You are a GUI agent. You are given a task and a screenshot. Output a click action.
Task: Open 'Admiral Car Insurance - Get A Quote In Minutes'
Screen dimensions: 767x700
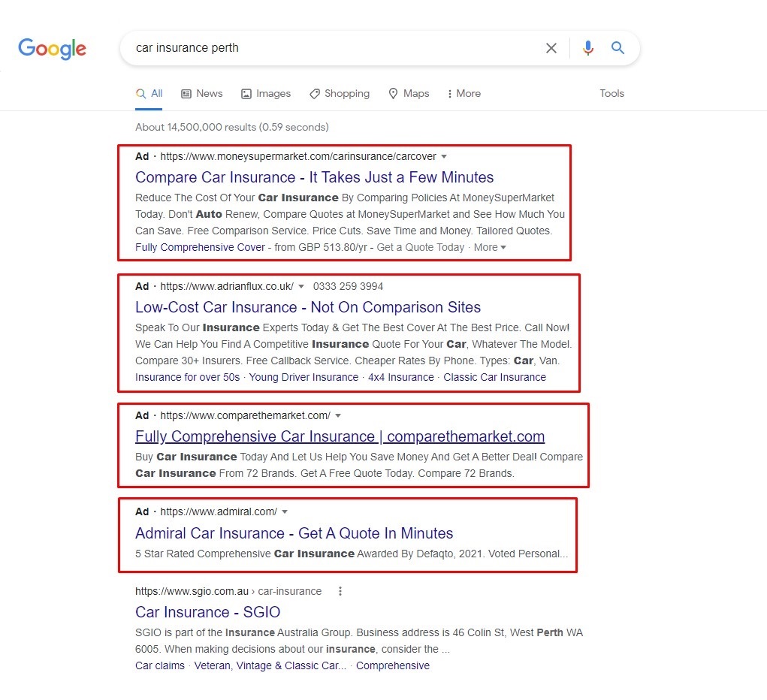click(294, 533)
